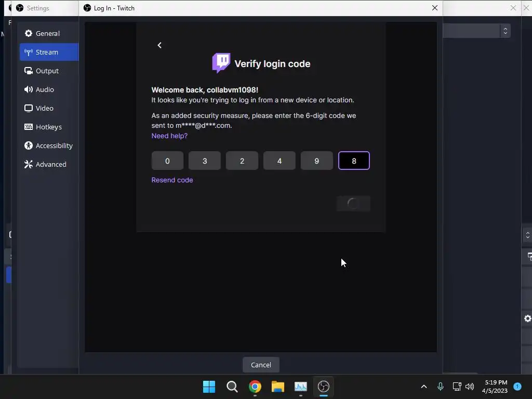The width and height of the screenshot is (532, 399).
Task: Close the Log In - Twitch window
Action: pyautogui.click(x=435, y=8)
